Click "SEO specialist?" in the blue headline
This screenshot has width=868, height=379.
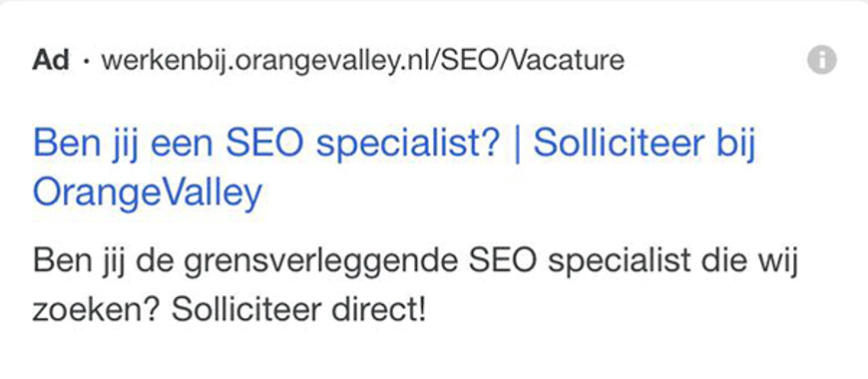pyautogui.click(x=362, y=145)
